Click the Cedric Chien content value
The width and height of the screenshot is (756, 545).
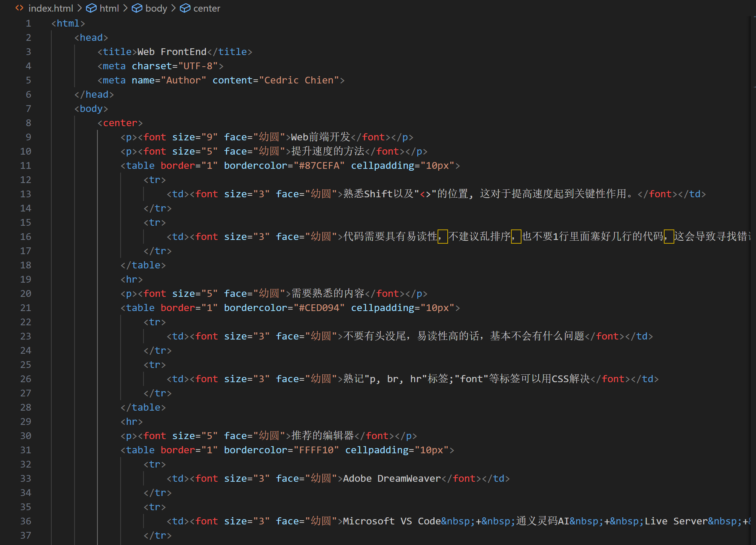(x=299, y=80)
